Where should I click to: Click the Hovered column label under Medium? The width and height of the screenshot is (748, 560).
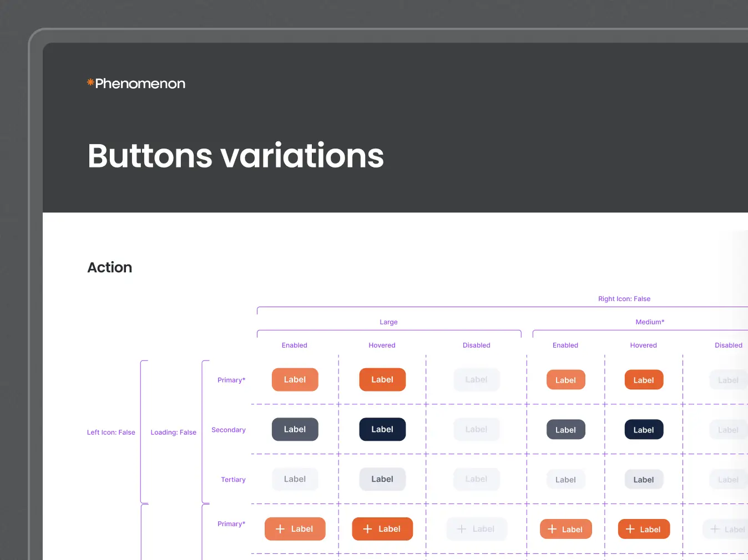tap(643, 345)
